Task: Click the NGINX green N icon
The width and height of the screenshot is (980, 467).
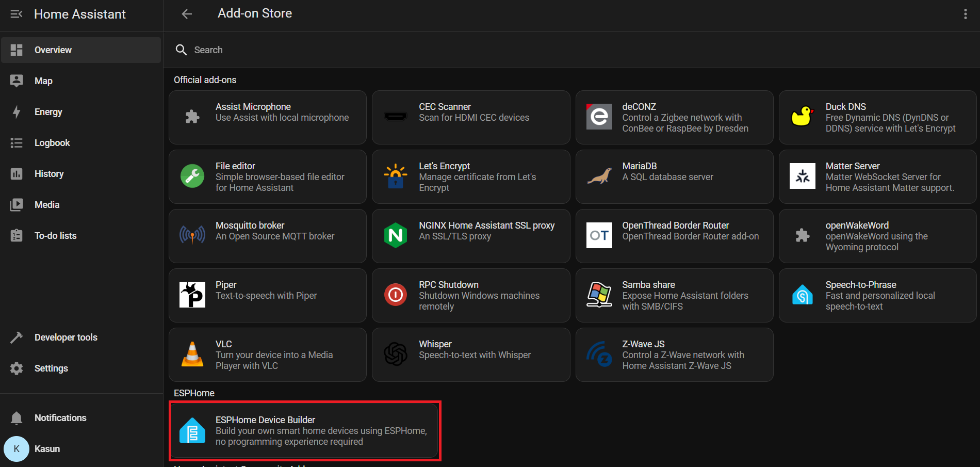Action: [x=396, y=235]
